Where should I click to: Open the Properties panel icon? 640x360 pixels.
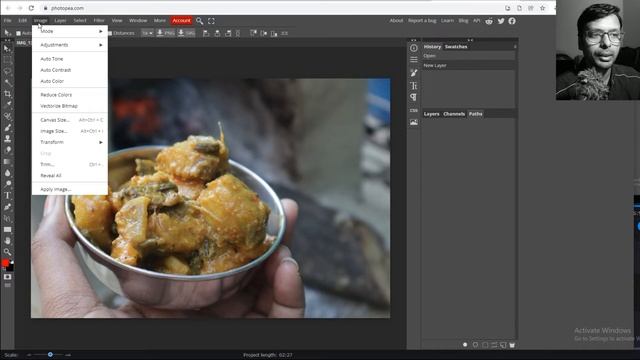coord(413,60)
